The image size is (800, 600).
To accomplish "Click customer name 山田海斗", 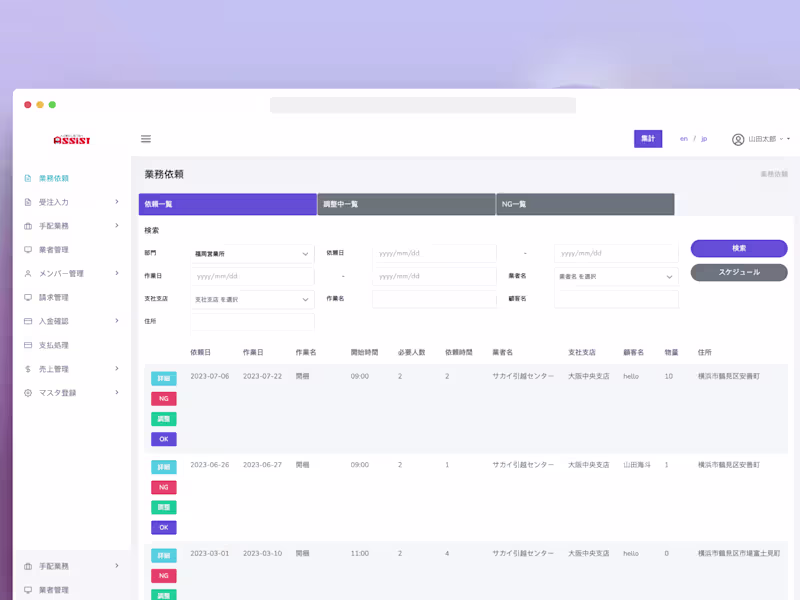I will (x=637, y=465).
